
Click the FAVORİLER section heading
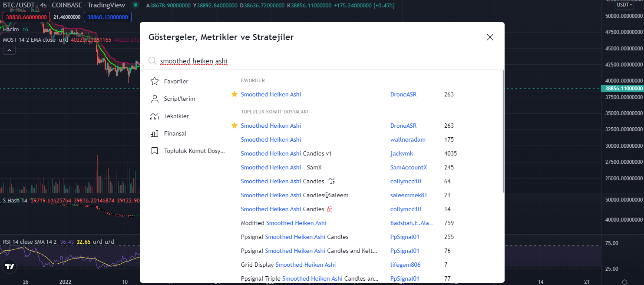tap(253, 80)
